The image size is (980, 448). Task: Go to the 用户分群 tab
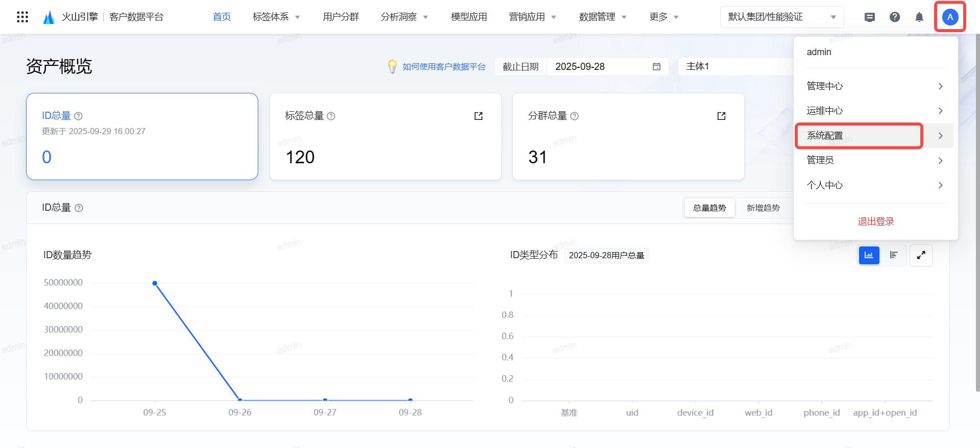pos(341,17)
